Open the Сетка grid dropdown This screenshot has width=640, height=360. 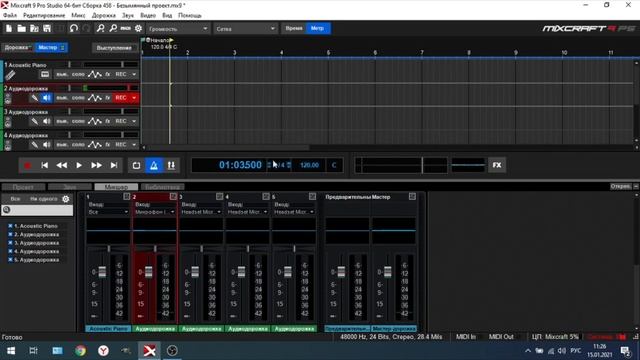[x=245, y=29]
